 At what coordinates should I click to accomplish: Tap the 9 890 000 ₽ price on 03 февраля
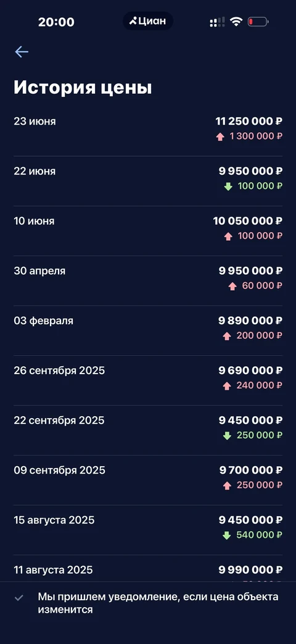(250, 321)
